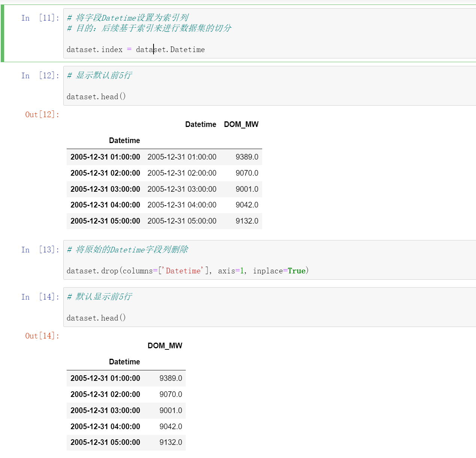The width and height of the screenshot is (476, 458).
Task: Click value 9132.0 in Out[12] table
Action: (247, 221)
